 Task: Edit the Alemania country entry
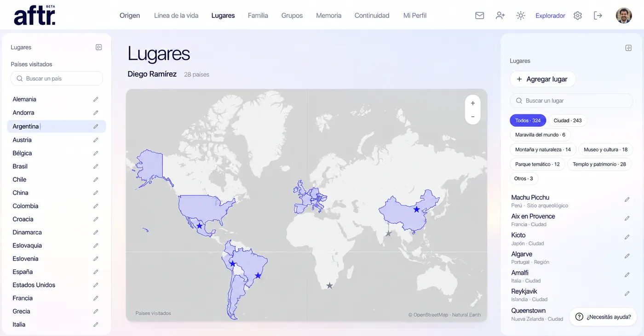(x=96, y=99)
